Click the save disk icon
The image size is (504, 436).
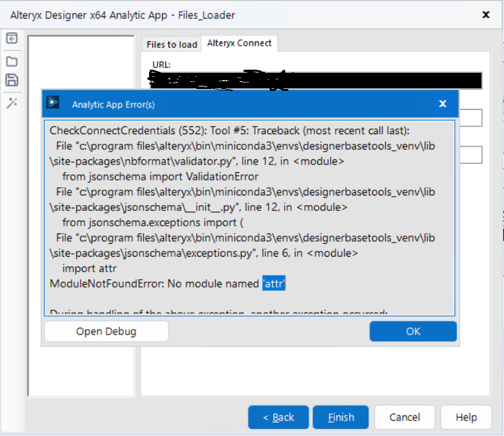coord(12,80)
